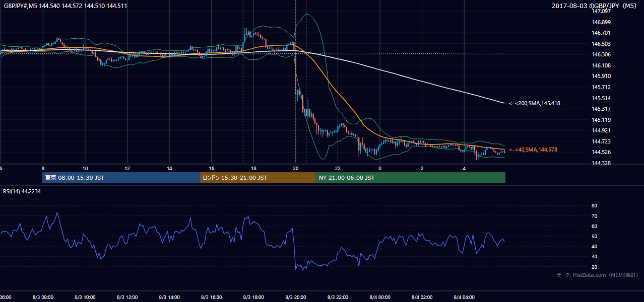
Task: Click the 8/4 04:00 date axis label
Action: pos(464,297)
